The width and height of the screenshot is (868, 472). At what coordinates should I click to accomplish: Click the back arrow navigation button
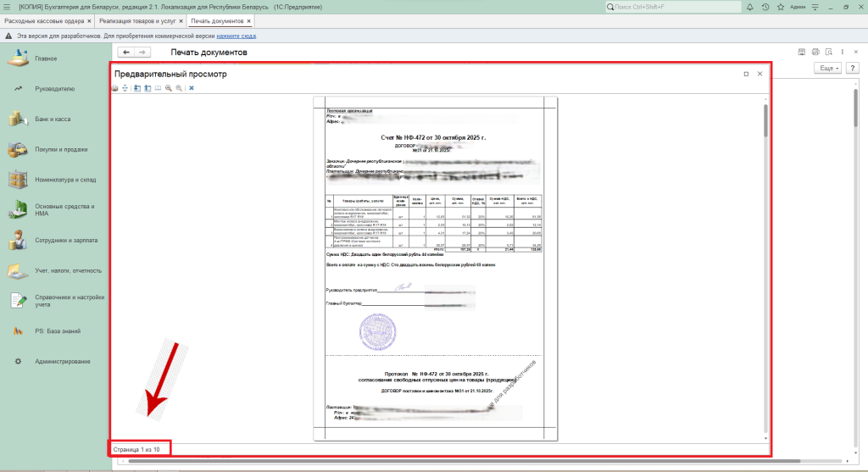click(126, 53)
